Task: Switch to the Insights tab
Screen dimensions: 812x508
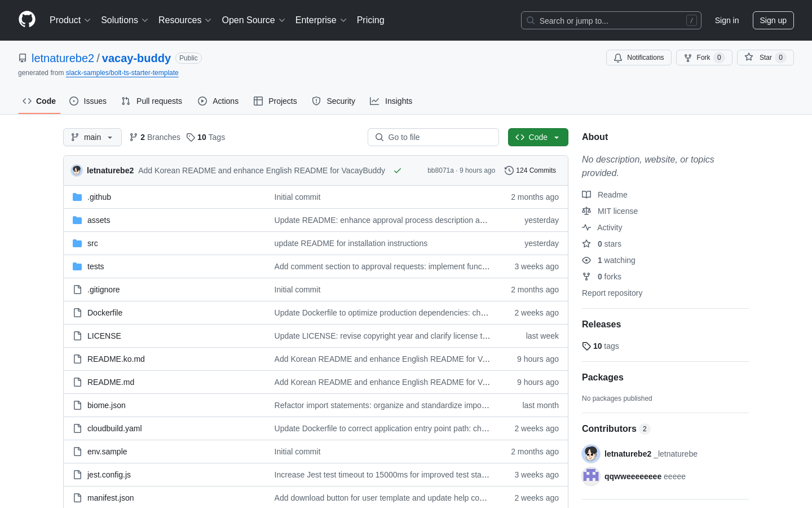Action: click(x=391, y=101)
